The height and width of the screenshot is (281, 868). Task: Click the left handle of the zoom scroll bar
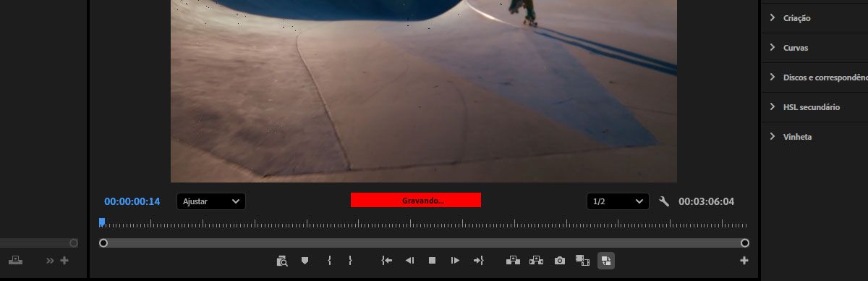click(103, 243)
